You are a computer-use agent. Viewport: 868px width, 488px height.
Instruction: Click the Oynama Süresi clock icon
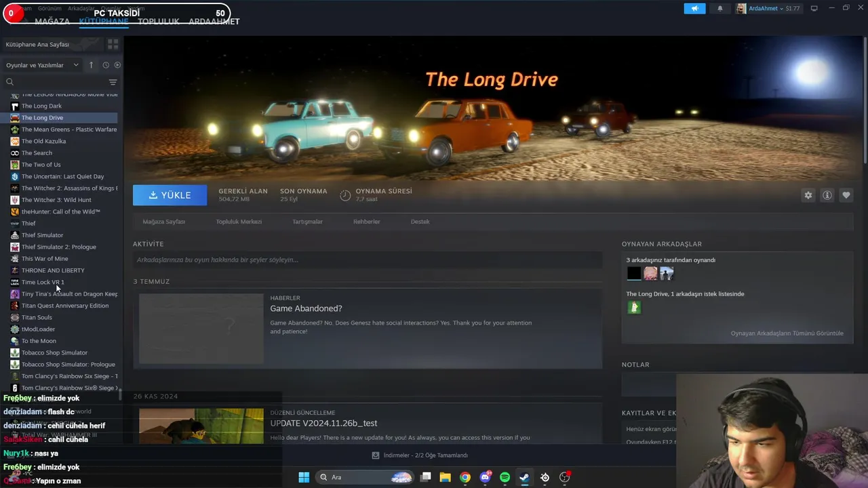[x=345, y=195]
